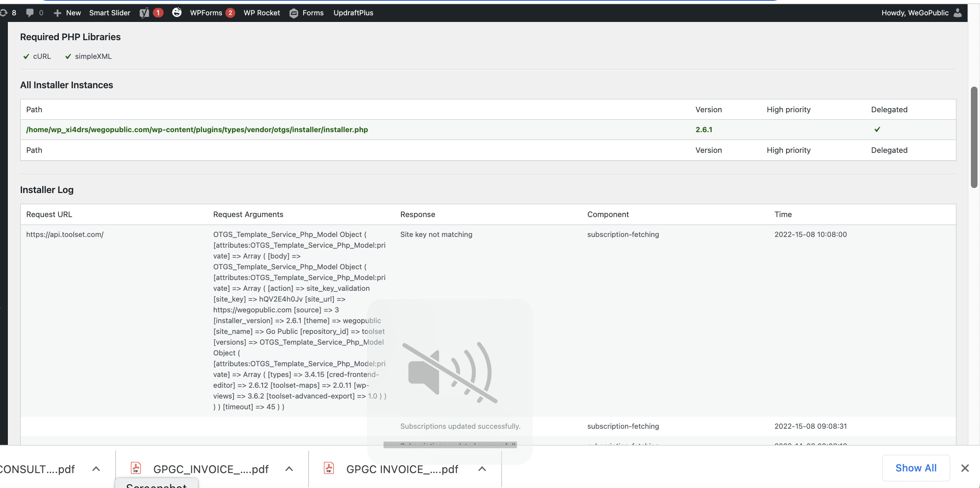
Task: Expand options for GPGC_INVOICE pdf download
Action: [x=289, y=469]
